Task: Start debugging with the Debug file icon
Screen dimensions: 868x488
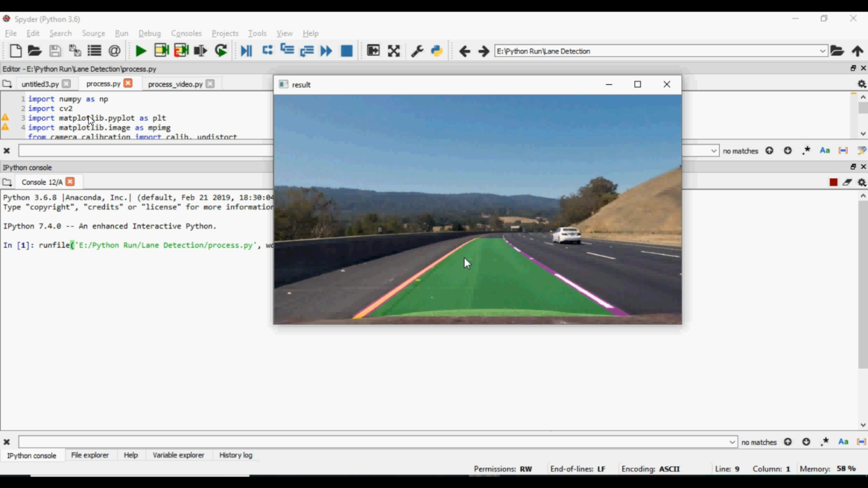Action: [x=246, y=51]
